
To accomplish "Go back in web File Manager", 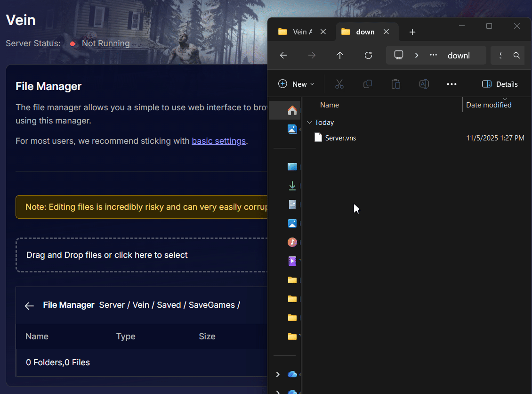I will (x=29, y=306).
